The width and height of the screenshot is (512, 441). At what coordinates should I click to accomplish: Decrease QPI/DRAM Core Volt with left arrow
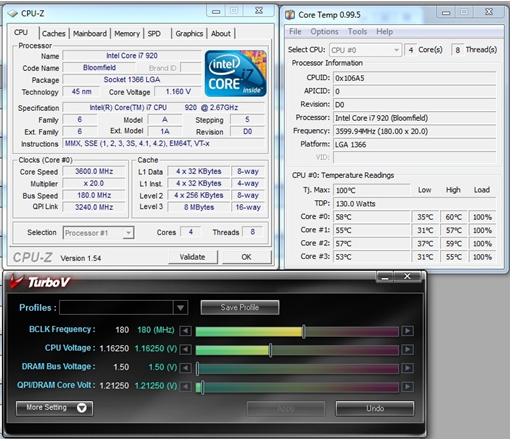185,387
